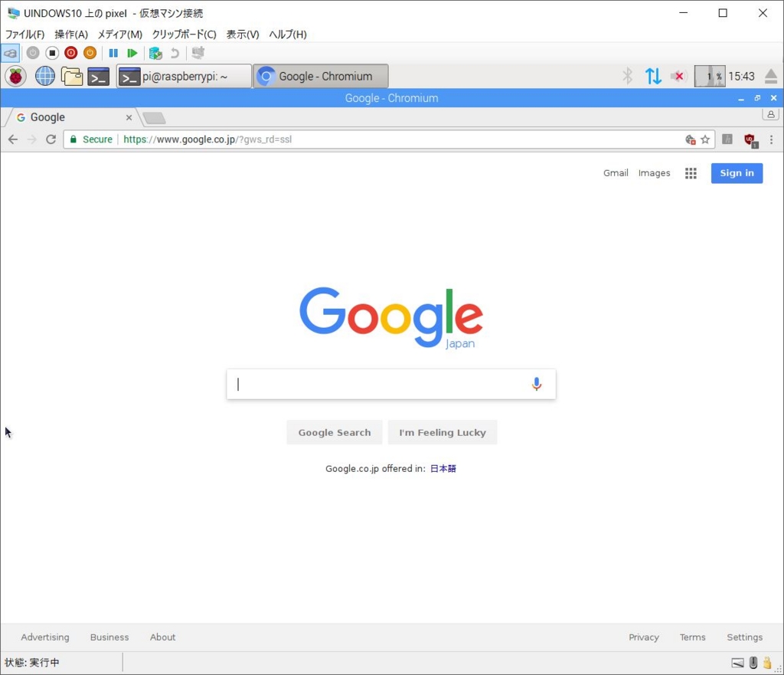Open the Chromium three-dot menu
The height and width of the screenshot is (675, 784).
[x=772, y=139]
